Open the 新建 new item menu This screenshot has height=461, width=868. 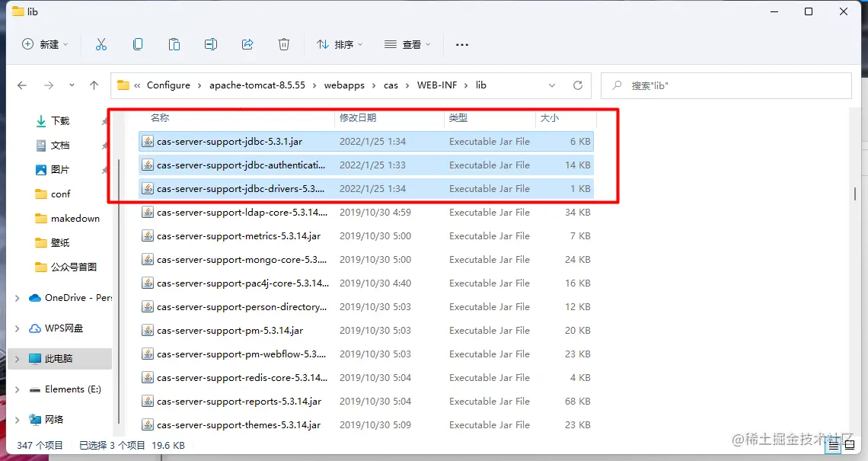click(45, 44)
